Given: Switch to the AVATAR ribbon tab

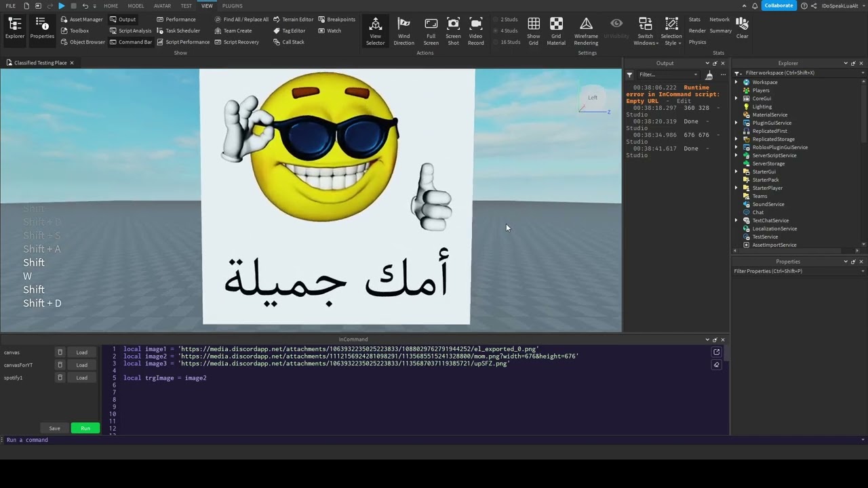Looking at the screenshot, I should [x=162, y=5].
